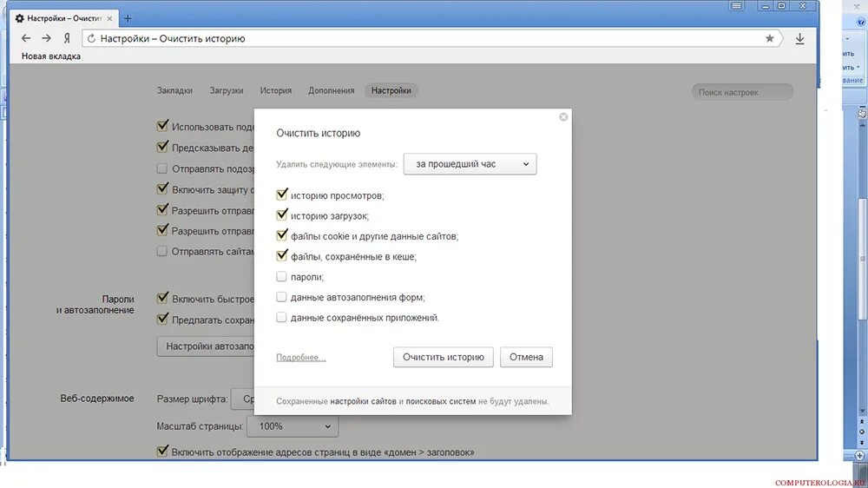Toggle Отправлять подозр... checkbox in settings
868x488 pixels.
click(161, 168)
